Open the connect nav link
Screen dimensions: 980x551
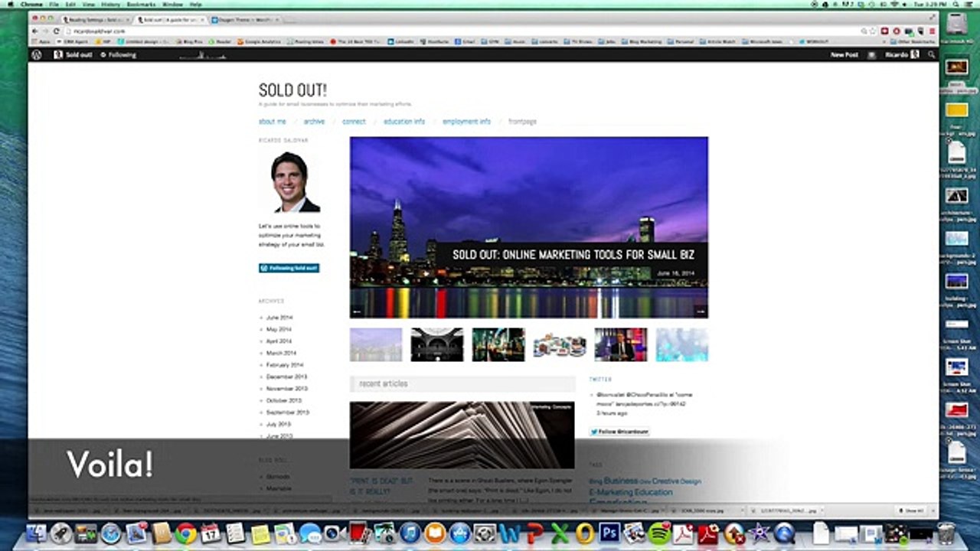tap(354, 122)
